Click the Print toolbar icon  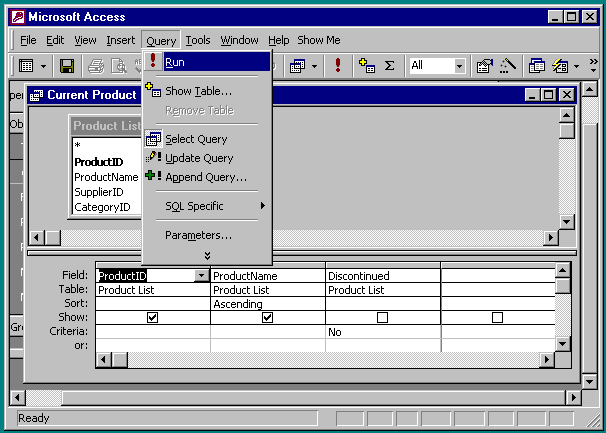(x=96, y=66)
